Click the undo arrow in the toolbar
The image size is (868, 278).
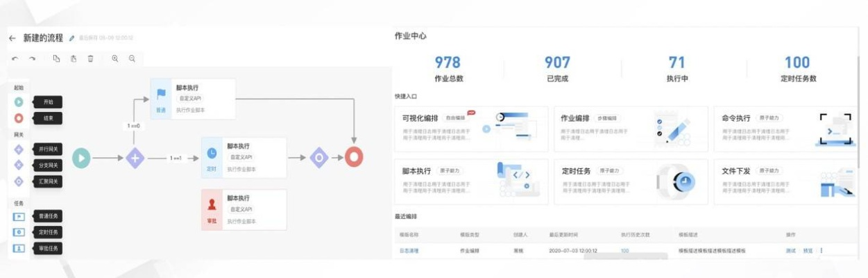[15, 59]
